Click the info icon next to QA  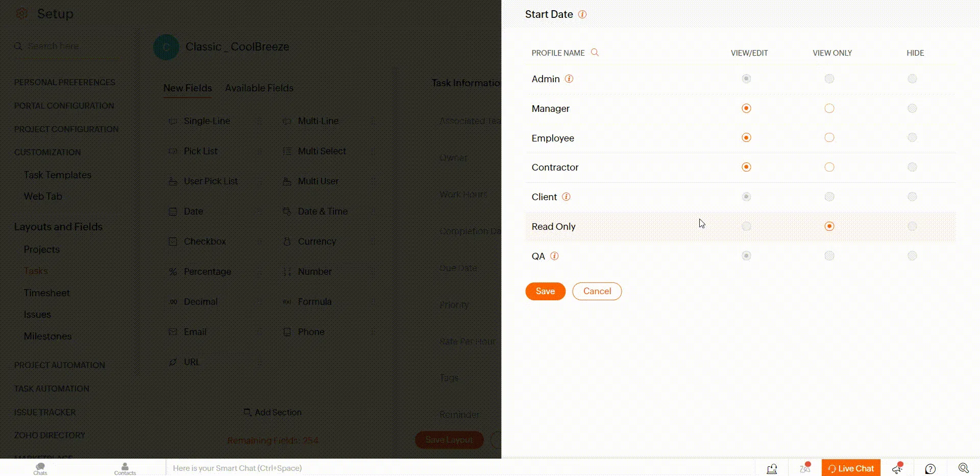pyautogui.click(x=554, y=256)
